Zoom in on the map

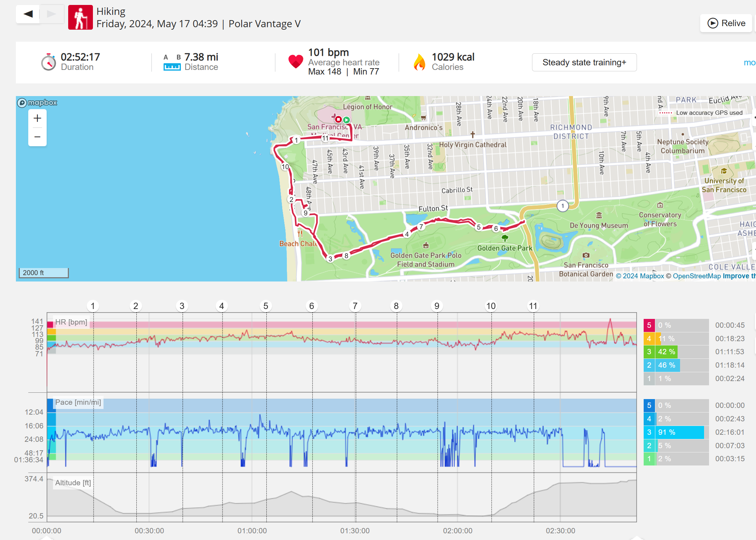point(37,118)
